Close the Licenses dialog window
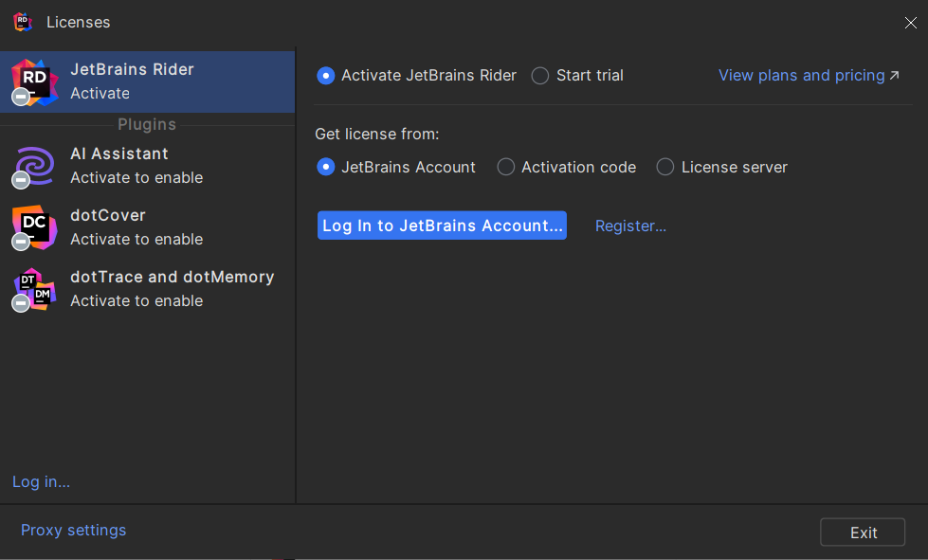The width and height of the screenshot is (928, 560). (x=910, y=23)
